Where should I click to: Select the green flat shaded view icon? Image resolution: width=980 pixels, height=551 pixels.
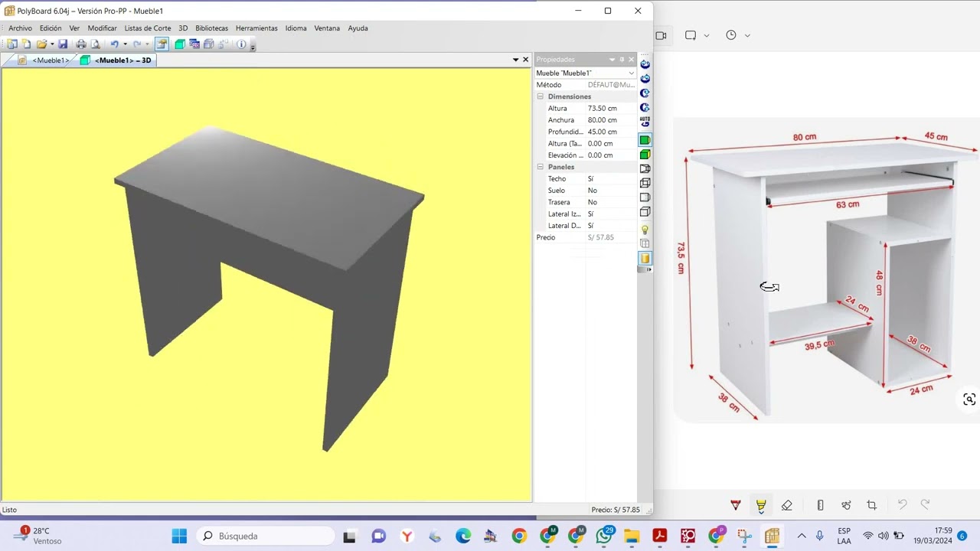645,140
